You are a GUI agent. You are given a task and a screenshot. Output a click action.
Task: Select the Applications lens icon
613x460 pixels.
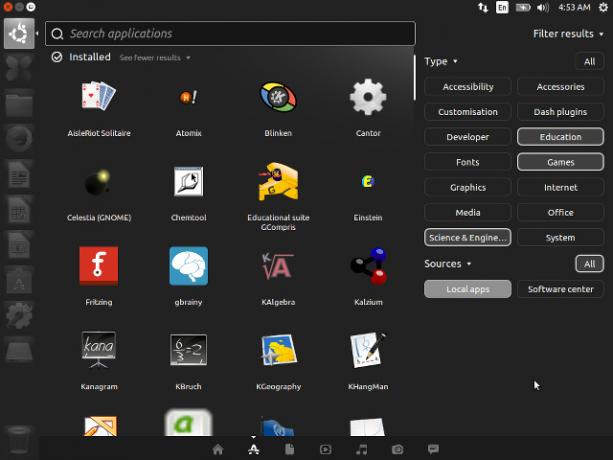click(x=254, y=449)
